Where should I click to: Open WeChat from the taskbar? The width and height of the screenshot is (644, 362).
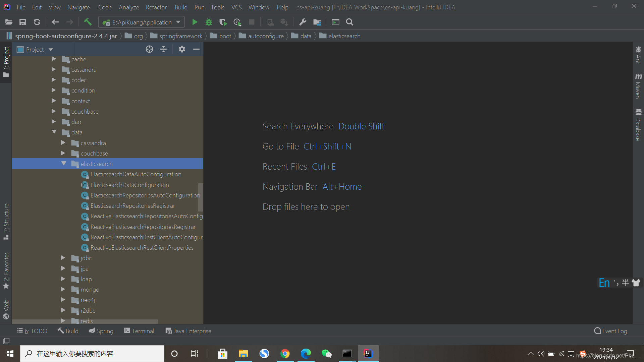pyautogui.click(x=326, y=354)
